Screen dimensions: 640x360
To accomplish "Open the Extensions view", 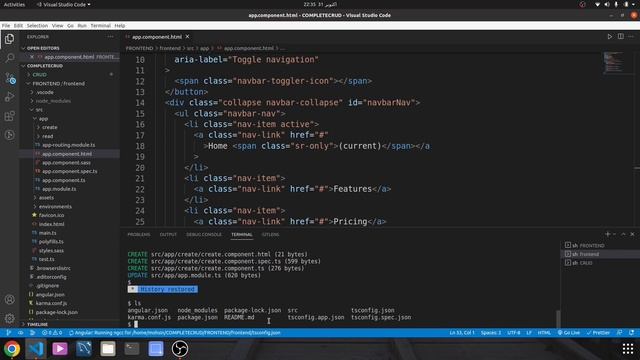I will (9, 116).
